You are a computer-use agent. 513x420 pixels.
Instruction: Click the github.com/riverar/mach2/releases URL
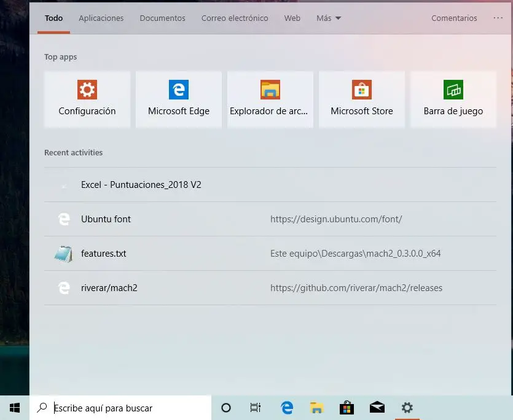point(356,288)
